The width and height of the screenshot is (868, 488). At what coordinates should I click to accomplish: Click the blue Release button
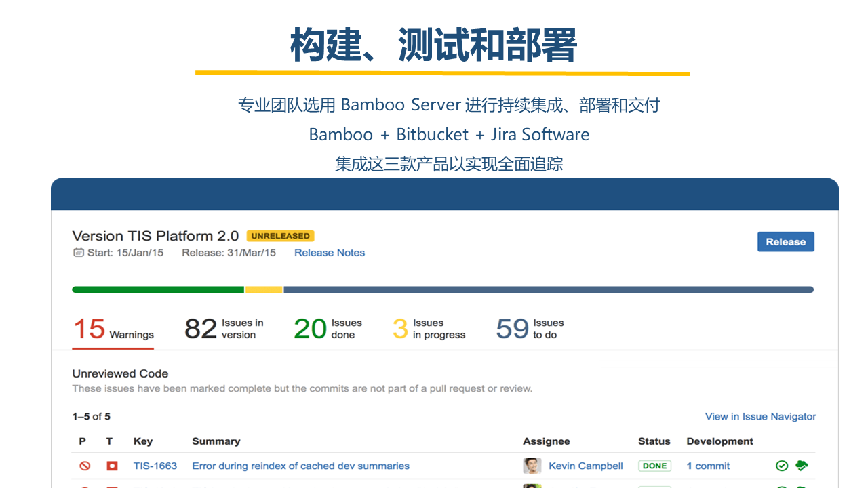pyautogui.click(x=785, y=242)
